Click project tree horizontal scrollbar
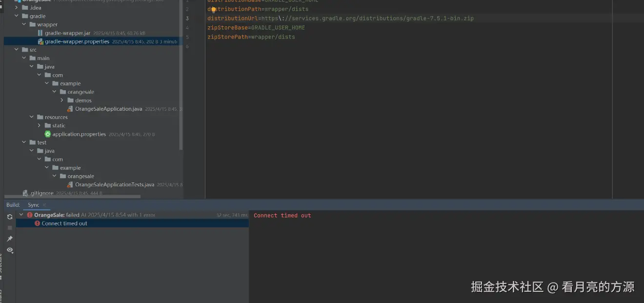The image size is (644, 303). tap(72, 197)
